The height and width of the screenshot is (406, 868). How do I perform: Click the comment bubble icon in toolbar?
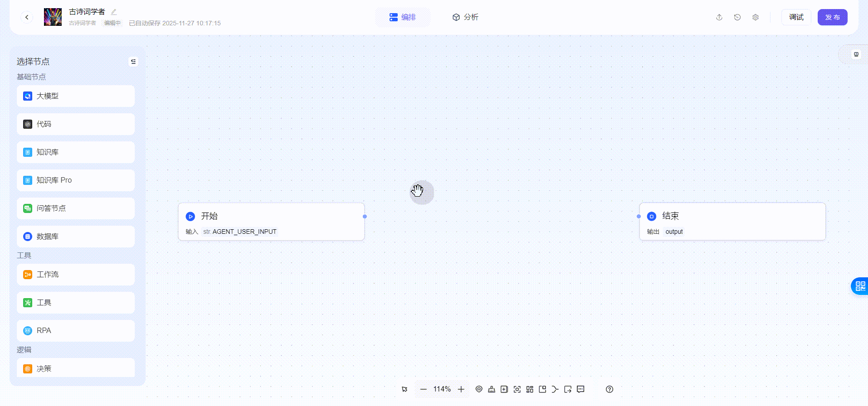coord(580,389)
